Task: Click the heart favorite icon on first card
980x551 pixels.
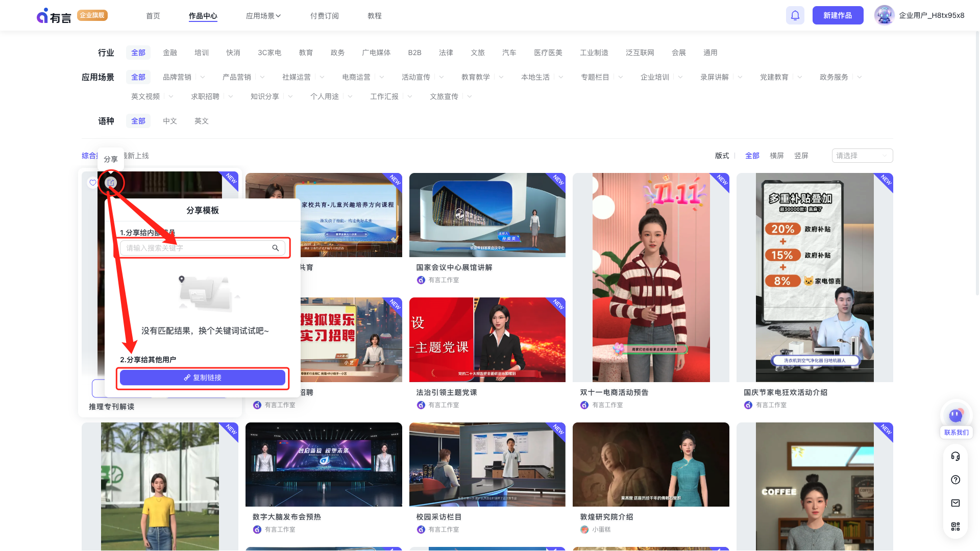Action: pyautogui.click(x=93, y=183)
